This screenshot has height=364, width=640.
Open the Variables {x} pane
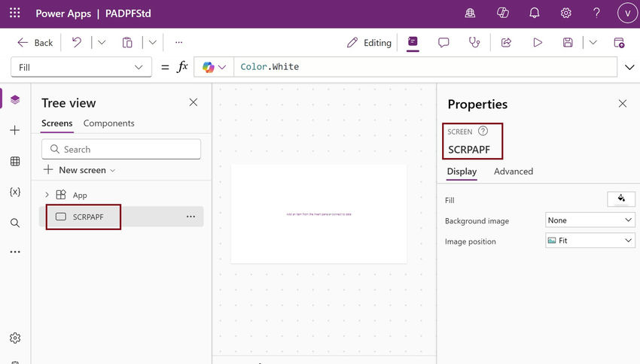(15, 192)
